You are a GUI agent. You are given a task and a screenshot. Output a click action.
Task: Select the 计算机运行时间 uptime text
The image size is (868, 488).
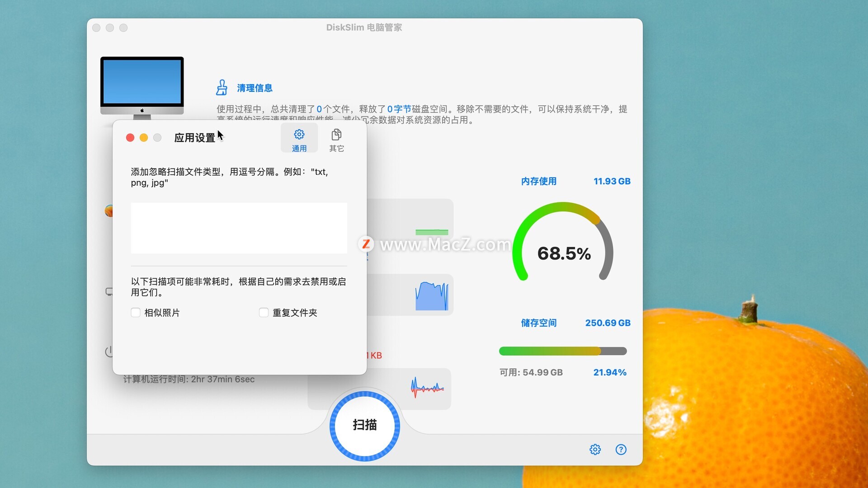189,380
